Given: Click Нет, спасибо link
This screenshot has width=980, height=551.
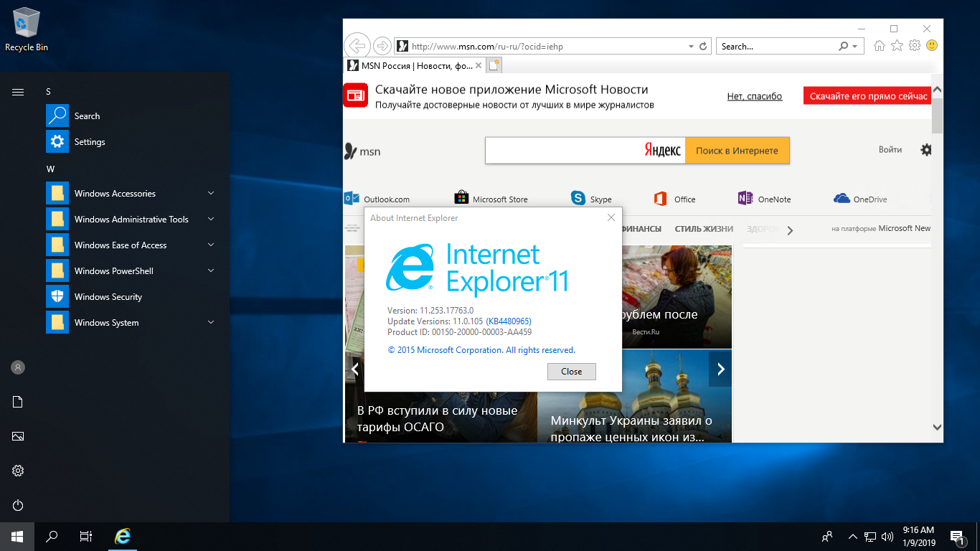Looking at the screenshot, I should click(755, 96).
